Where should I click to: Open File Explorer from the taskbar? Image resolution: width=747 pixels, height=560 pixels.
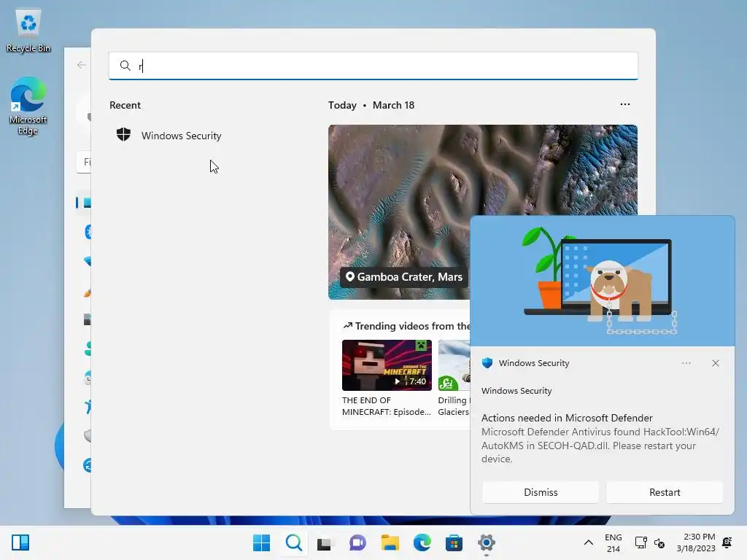pos(390,542)
